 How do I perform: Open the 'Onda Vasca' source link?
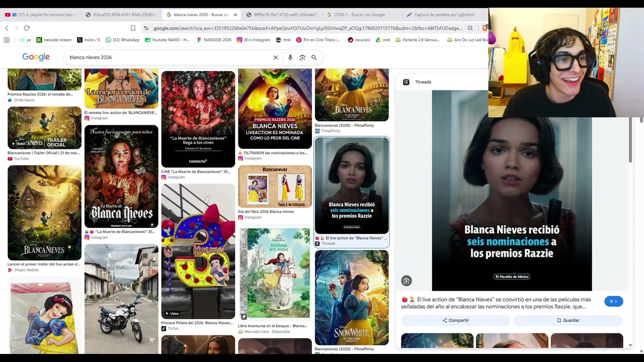tap(21, 100)
